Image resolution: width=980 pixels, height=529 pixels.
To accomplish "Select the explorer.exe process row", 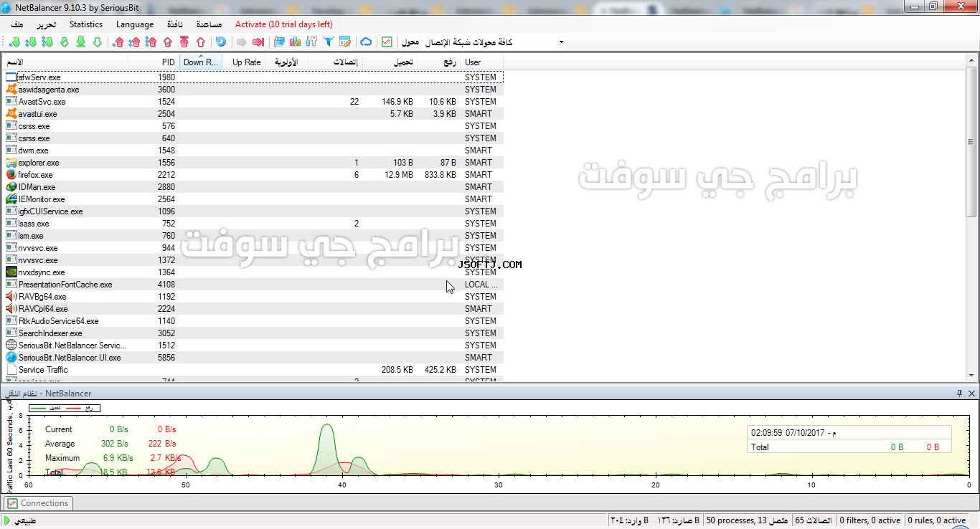I will [x=253, y=162].
